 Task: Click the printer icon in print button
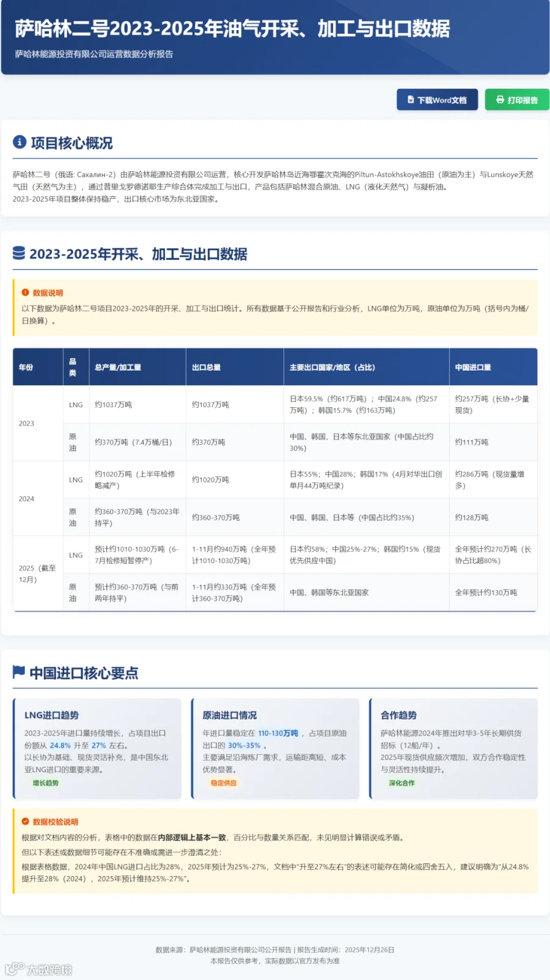pyautogui.click(x=500, y=100)
